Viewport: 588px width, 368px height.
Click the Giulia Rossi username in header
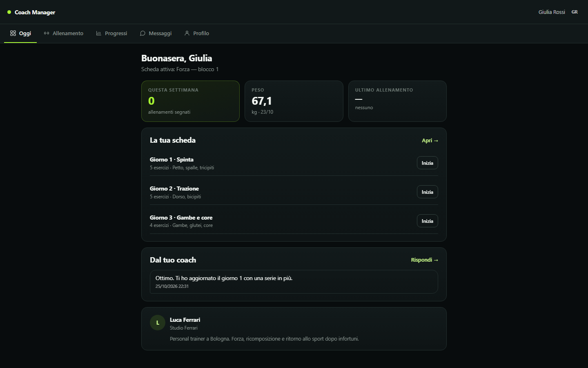(552, 12)
